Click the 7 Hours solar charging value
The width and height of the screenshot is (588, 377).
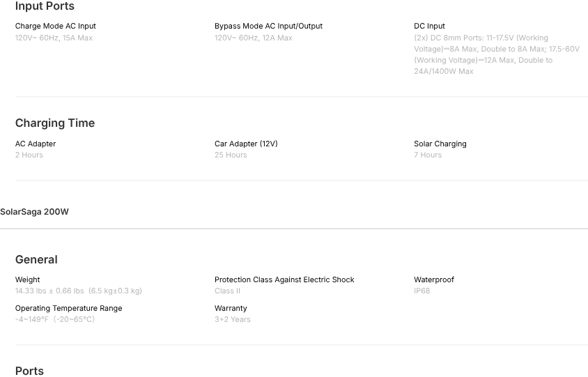(x=428, y=155)
